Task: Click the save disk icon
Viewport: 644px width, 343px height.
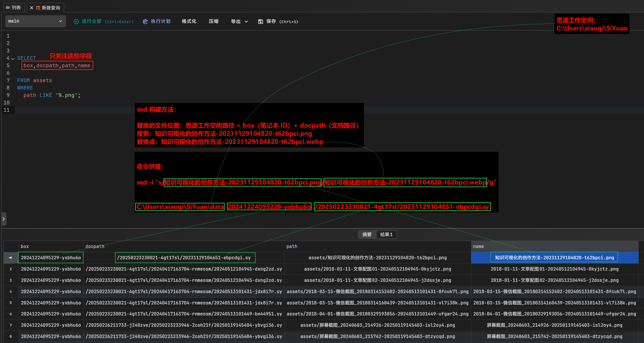Action: click(260, 22)
